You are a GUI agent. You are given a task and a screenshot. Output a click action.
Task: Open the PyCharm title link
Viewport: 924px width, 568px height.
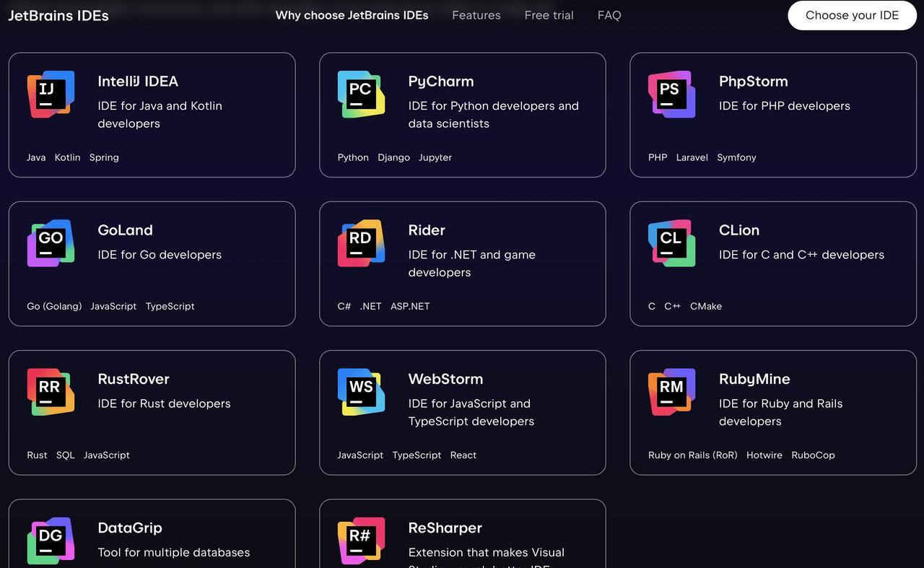(x=441, y=82)
